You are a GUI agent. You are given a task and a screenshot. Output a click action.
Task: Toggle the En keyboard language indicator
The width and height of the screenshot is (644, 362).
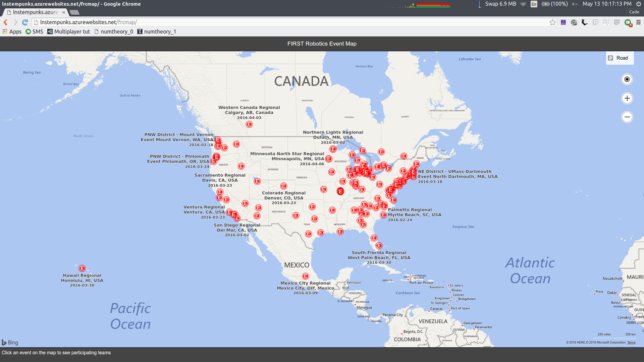534,4
